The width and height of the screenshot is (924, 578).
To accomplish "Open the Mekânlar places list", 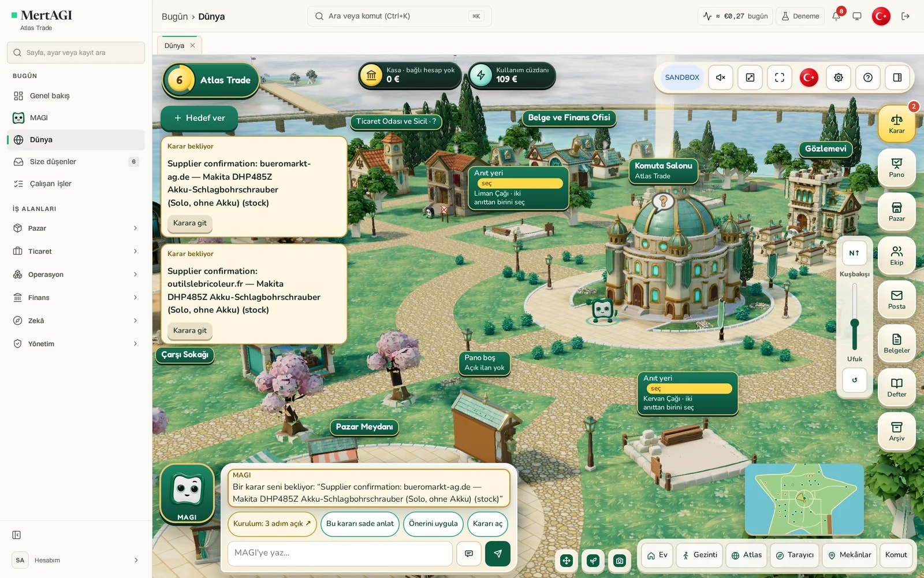I will (x=850, y=555).
